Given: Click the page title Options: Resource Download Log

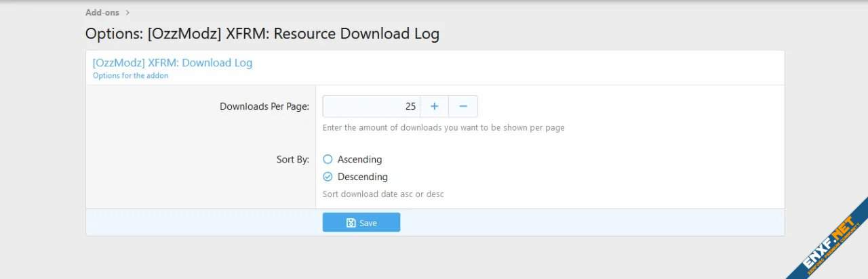Looking at the screenshot, I should [x=262, y=34].
